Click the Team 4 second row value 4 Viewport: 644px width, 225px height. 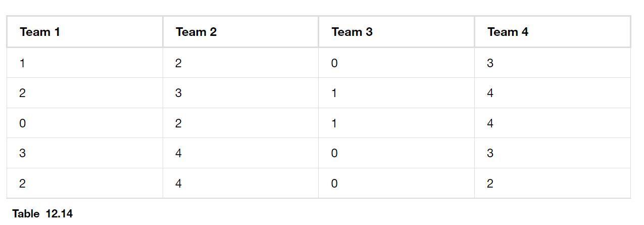490,93
